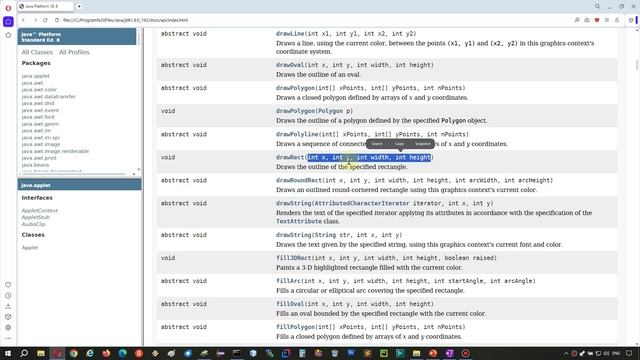Open Firefox from the taskbar

(x=106, y=353)
